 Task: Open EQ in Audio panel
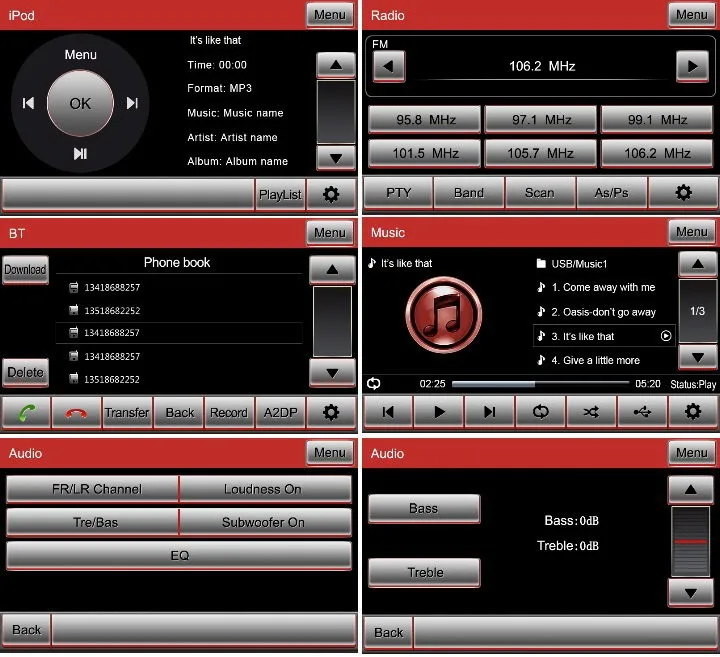(x=179, y=556)
